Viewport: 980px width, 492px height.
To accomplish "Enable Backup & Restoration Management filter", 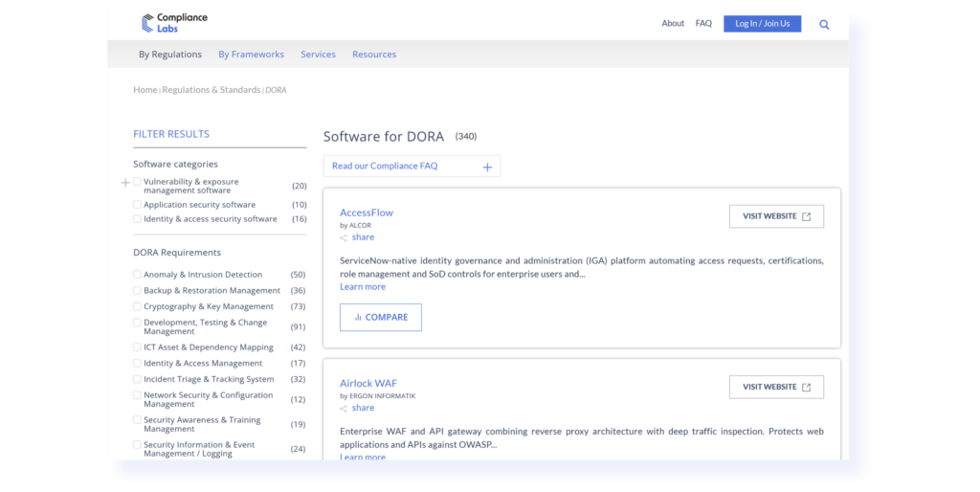I will [137, 291].
